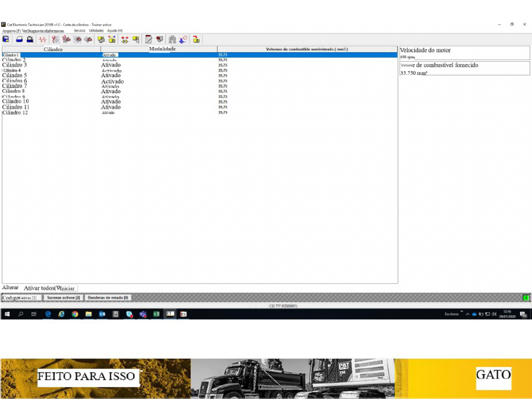The width and height of the screenshot is (532, 399).
Task: Open the notepad with pencil toolbar icon
Action: (148, 39)
